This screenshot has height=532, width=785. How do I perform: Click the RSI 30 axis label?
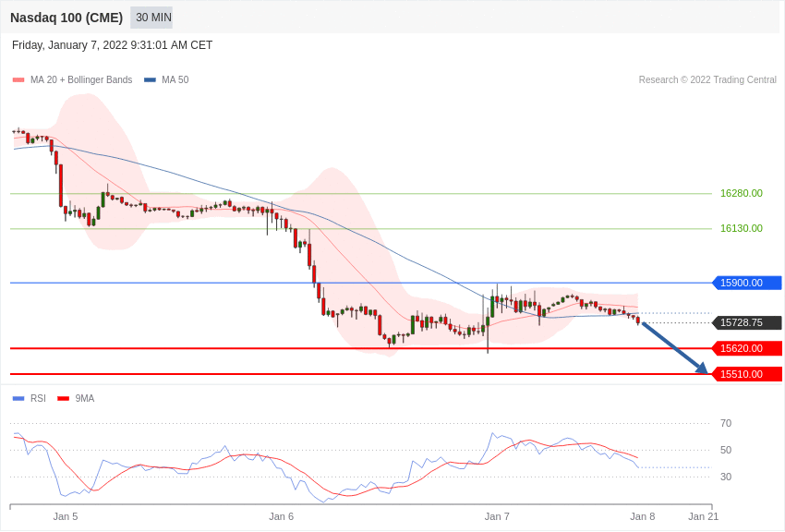(x=726, y=477)
